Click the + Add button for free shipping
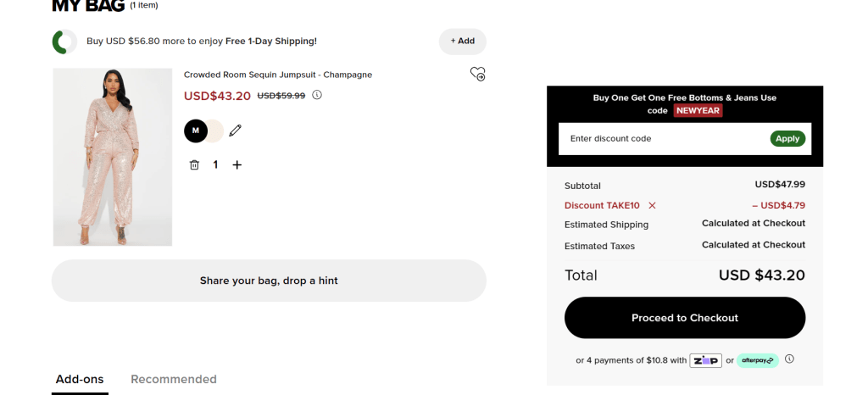868x395 pixels. [462, 41]
